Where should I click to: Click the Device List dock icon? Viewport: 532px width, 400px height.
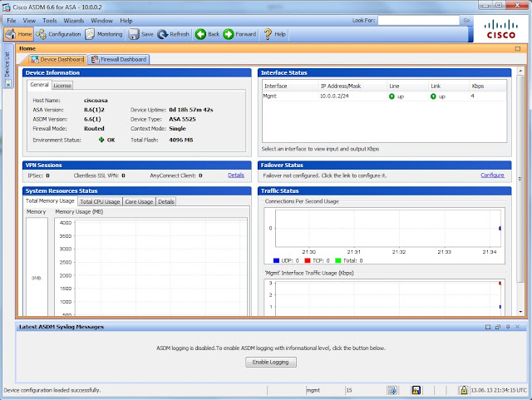pyautogui.click(x=8, y=83)
